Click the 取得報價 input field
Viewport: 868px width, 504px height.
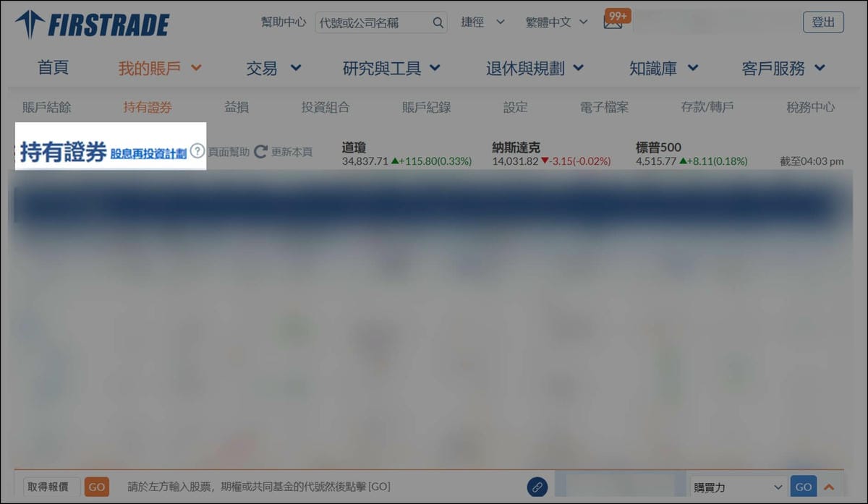52,487
